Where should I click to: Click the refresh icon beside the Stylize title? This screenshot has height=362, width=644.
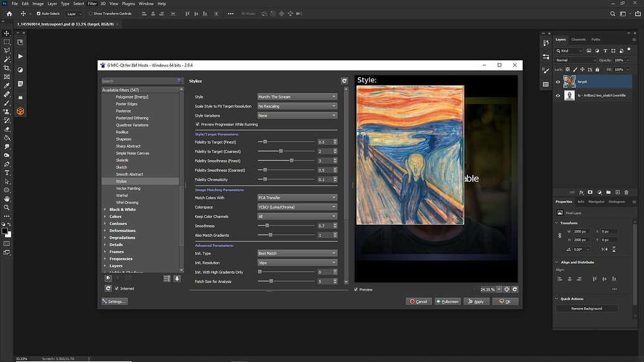coord(344,81)
